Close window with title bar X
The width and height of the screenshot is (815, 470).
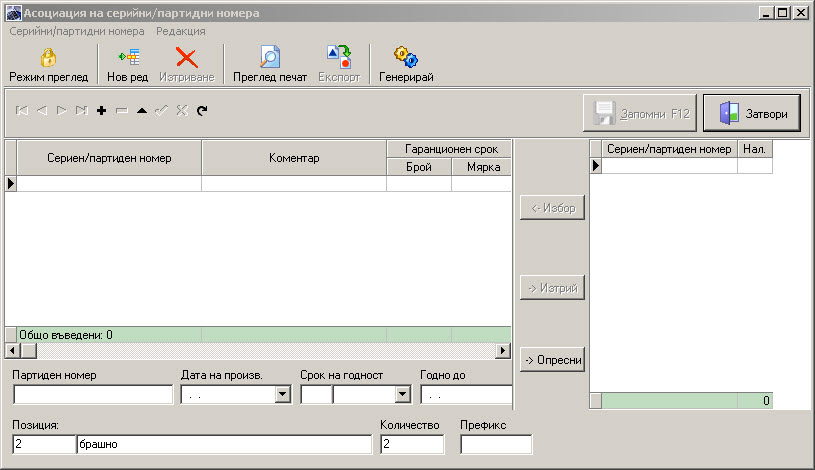click(800, 12)
